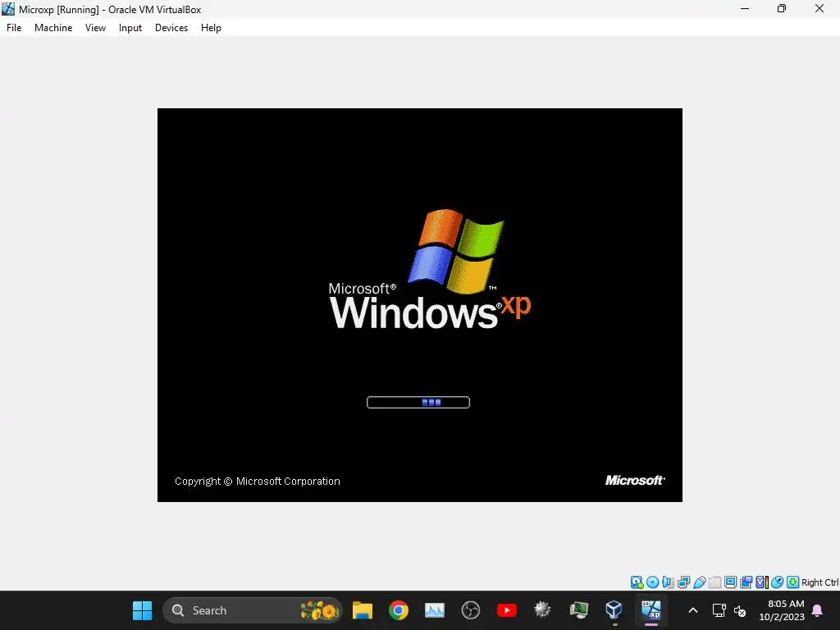Click the recording status icon
The image size is (840, 630).
(746, 582)
